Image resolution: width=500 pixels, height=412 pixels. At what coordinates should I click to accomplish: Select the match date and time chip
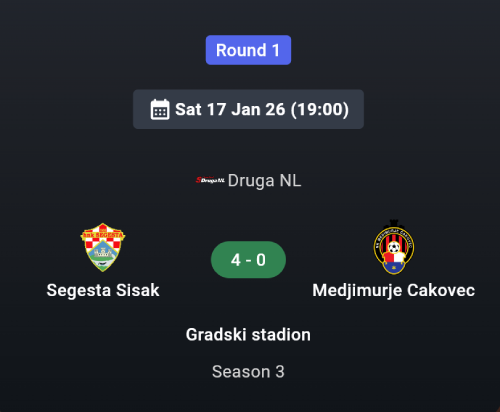click(x=248, y=109)
